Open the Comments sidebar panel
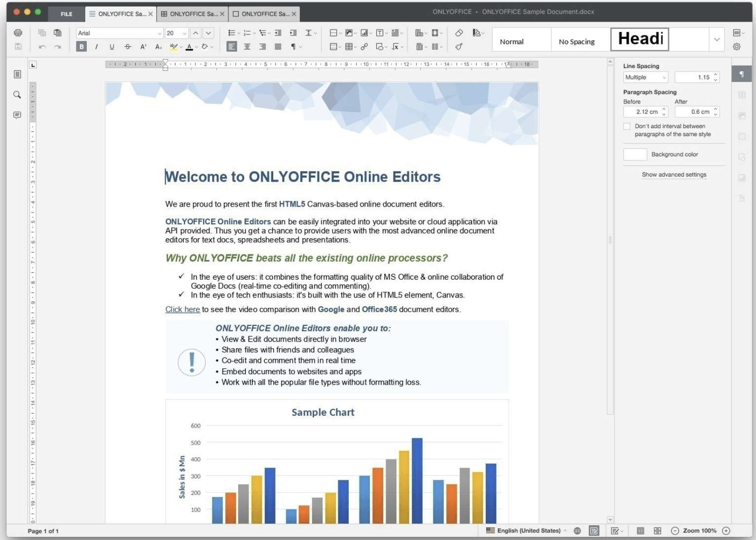The image size is (756, 540). 17,115
